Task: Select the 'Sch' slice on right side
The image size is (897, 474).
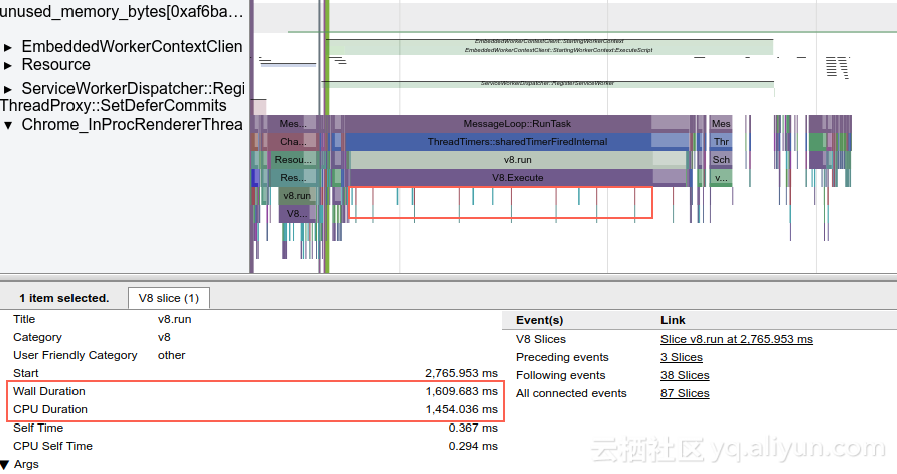Action: 721,160
